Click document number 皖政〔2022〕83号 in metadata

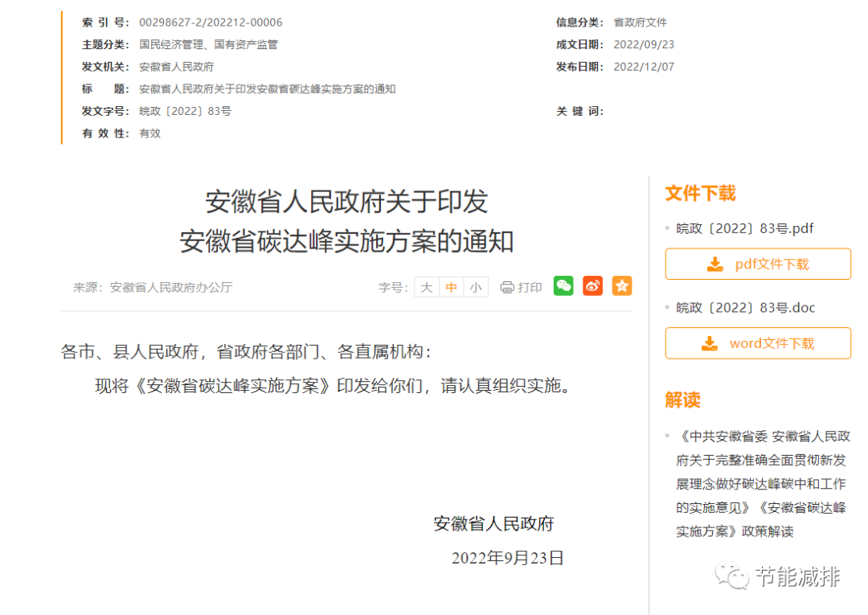[x=185, y=111]
